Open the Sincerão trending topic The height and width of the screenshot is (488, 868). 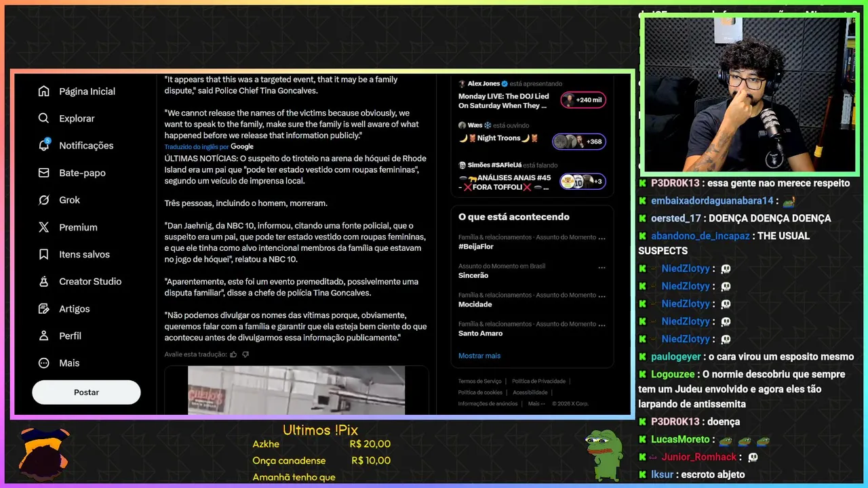[x=473, y=276]
